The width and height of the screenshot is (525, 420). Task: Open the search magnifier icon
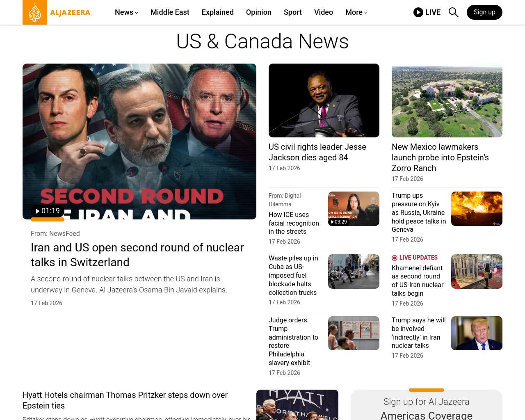point(453,12)
